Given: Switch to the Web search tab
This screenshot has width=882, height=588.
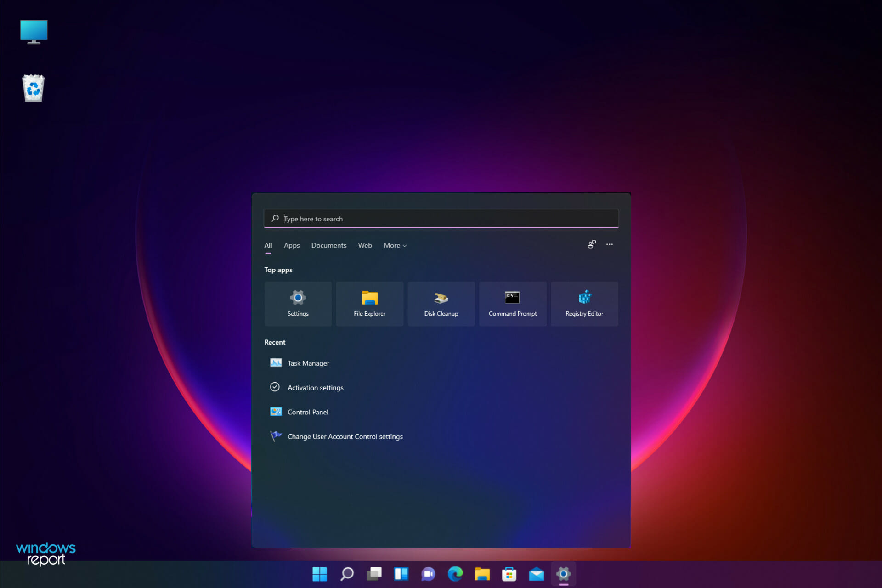Looking at the screenshot, I should click(x=365, y=245).
